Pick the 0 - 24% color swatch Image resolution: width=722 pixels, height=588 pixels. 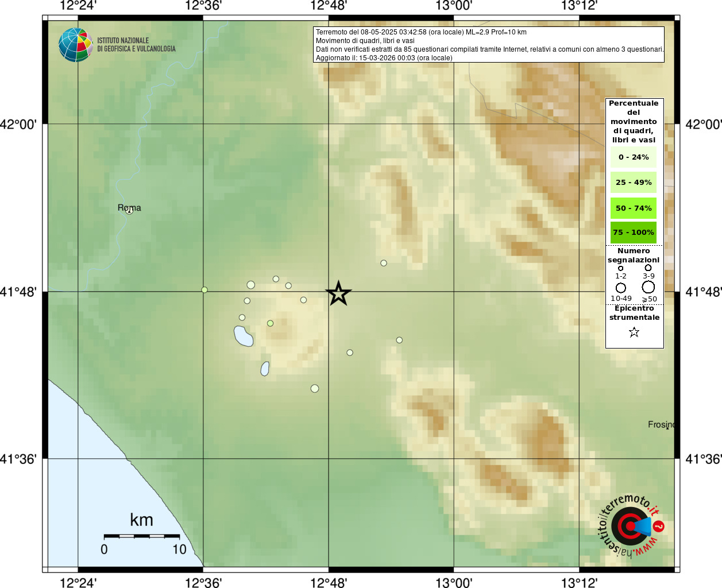(x=634, y=157)
